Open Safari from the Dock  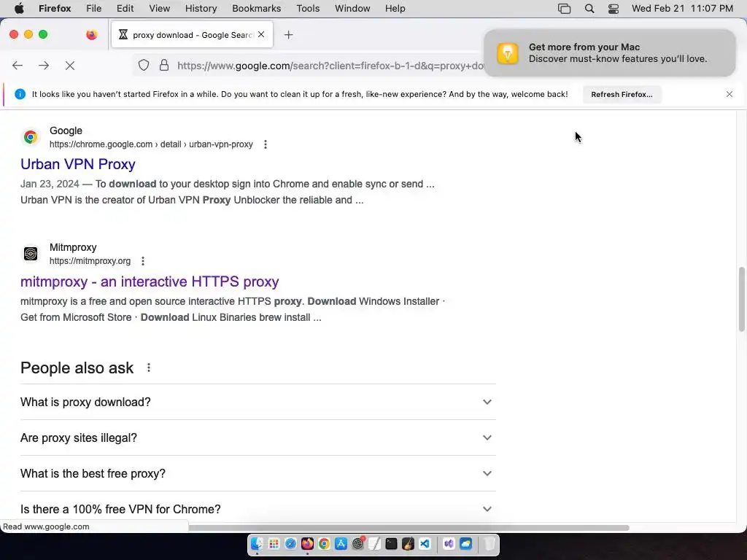[x=290, y=543]
